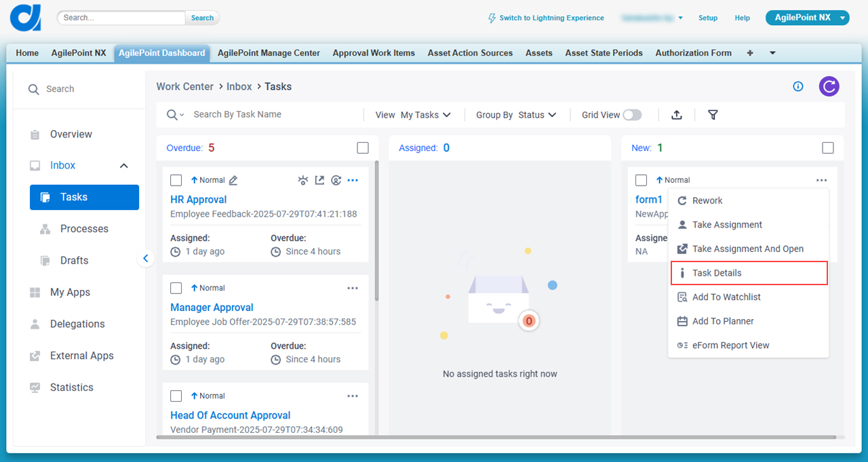Open the page info icon
The width and height of the screenshot is (868, 462).
pos(798,86)
